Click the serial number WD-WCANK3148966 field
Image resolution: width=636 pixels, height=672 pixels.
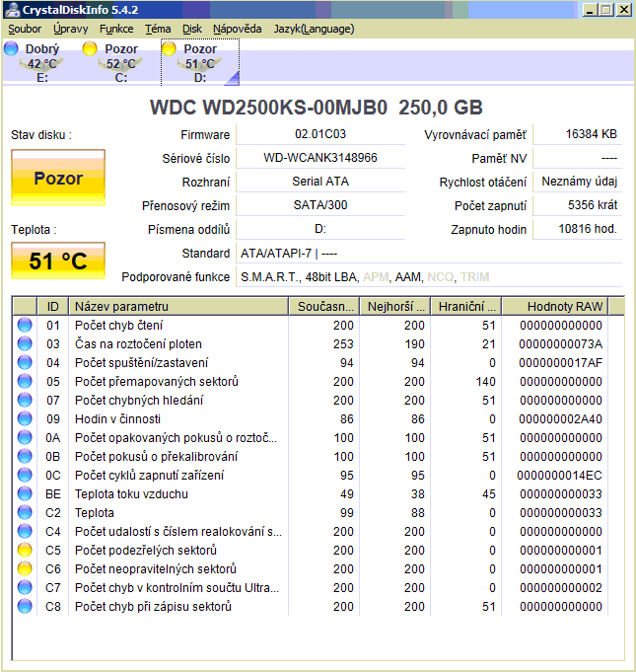[320, 158]
